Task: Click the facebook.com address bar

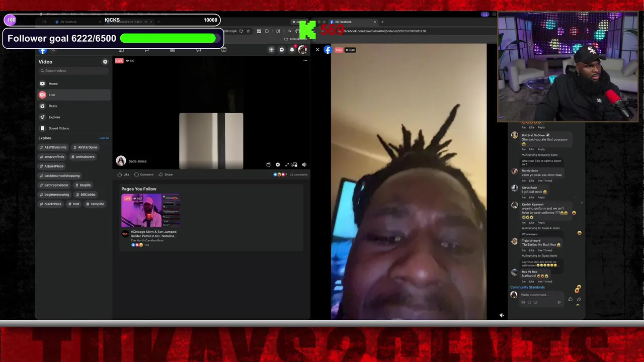Action: pos(384,31)
